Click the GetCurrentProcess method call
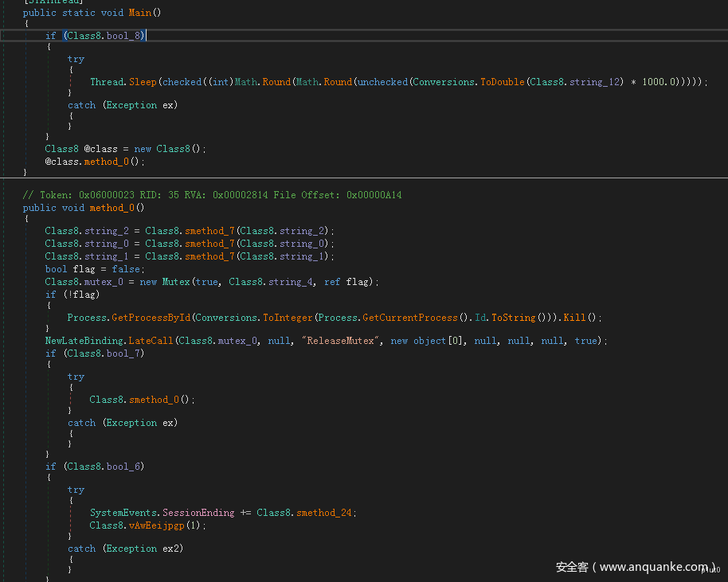728x582 pixels. [x=410, y=318]
